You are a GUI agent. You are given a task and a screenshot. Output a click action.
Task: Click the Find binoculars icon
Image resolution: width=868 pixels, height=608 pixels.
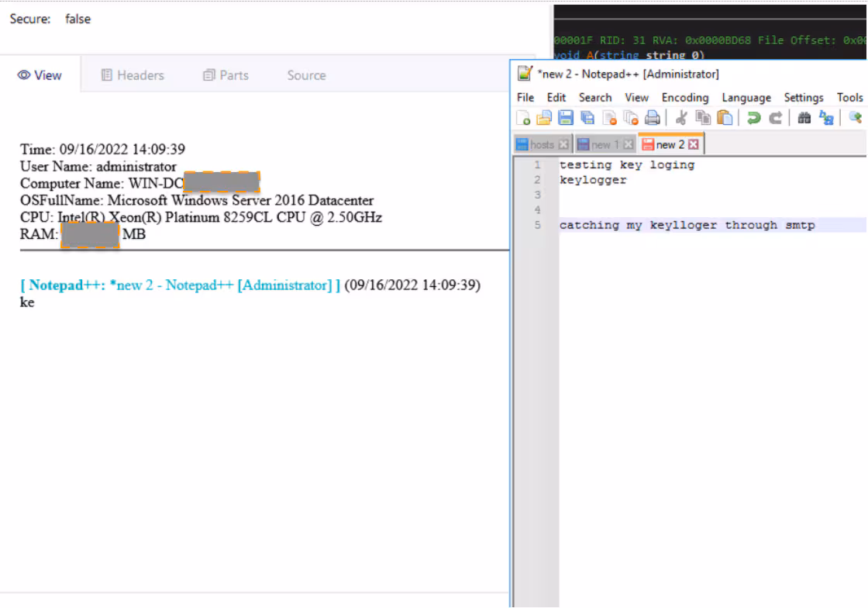click(804, 118)
